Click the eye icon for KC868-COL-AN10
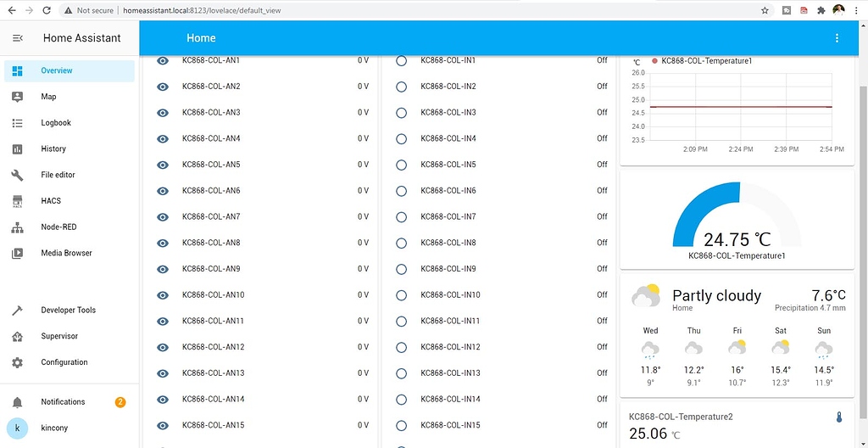 [162, 295]
